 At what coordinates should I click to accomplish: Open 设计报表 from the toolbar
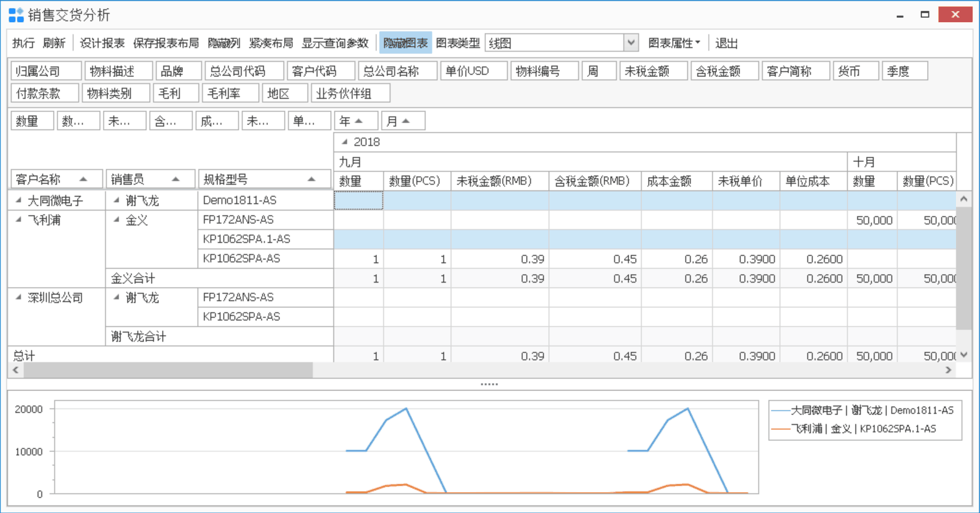click(x=102, y=43)
